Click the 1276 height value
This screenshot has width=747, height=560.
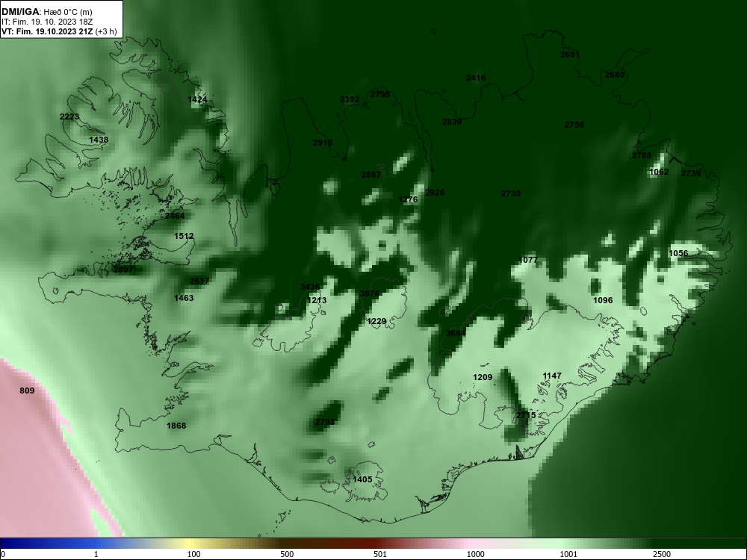click(x=408, y=199)
